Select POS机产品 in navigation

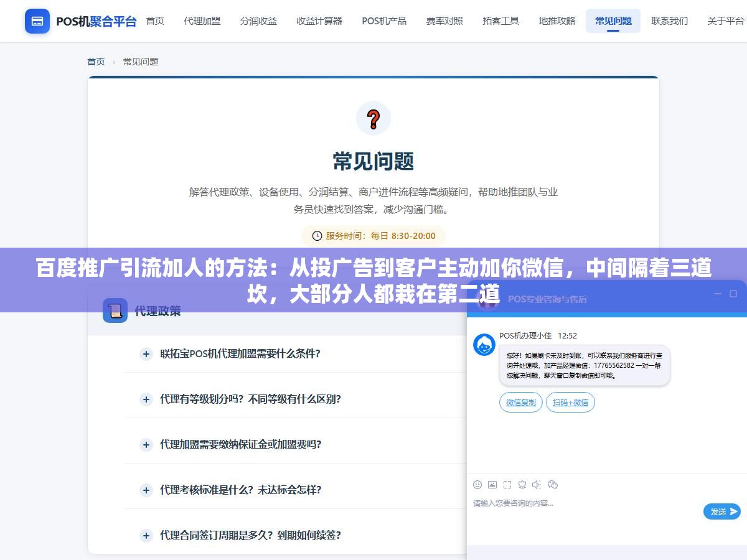[384, 21]
